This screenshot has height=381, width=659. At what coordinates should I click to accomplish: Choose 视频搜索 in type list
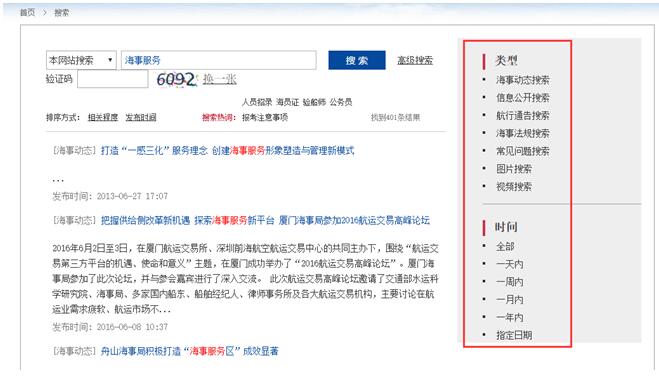click(x=514, y=187)
